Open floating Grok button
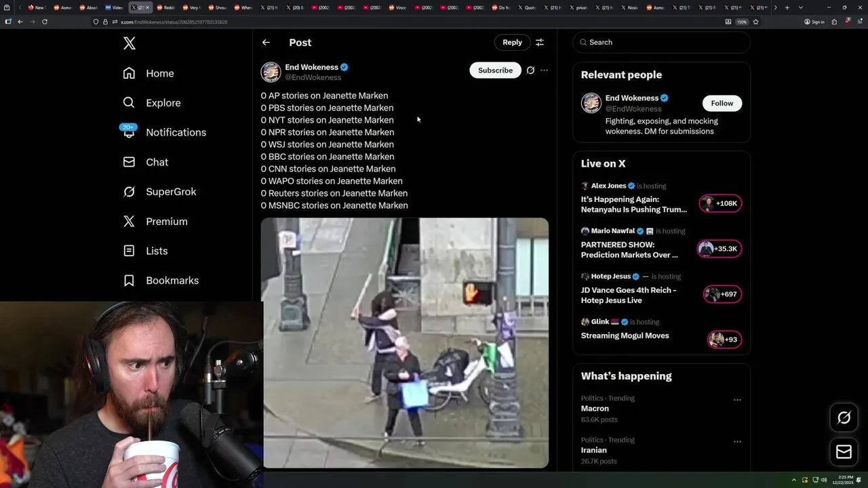Viewport: 868px width, 488px height. pos(844,418)
